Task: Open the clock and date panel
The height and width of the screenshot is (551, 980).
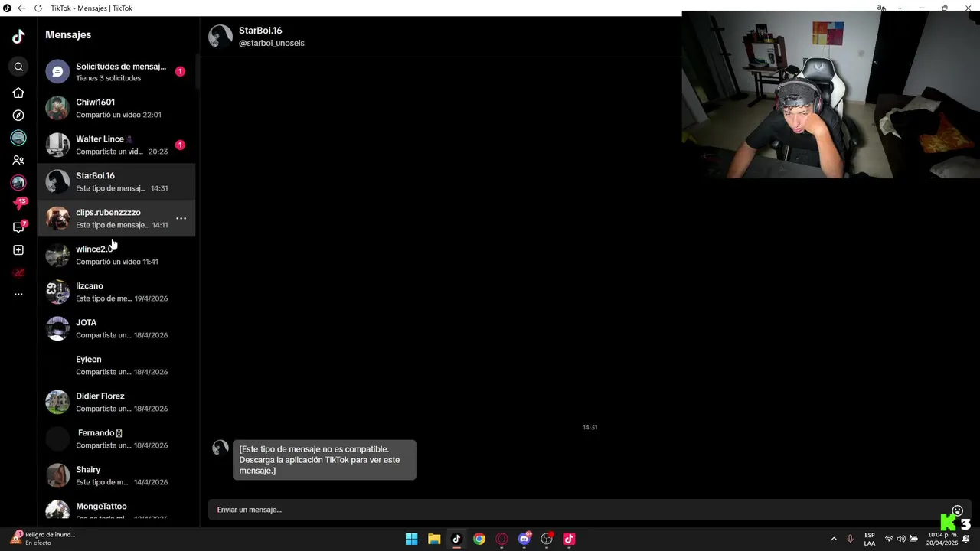Action: (x=942, y=539)
